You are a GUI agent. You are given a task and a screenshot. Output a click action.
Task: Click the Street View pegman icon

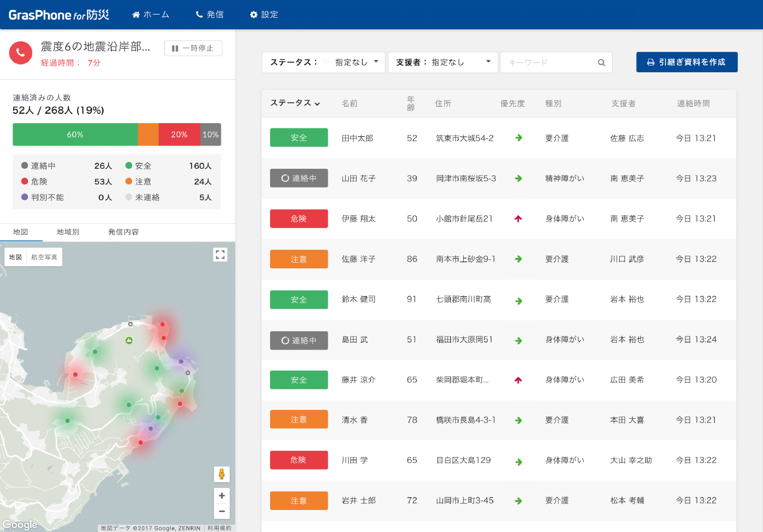(x=221, y=474)
